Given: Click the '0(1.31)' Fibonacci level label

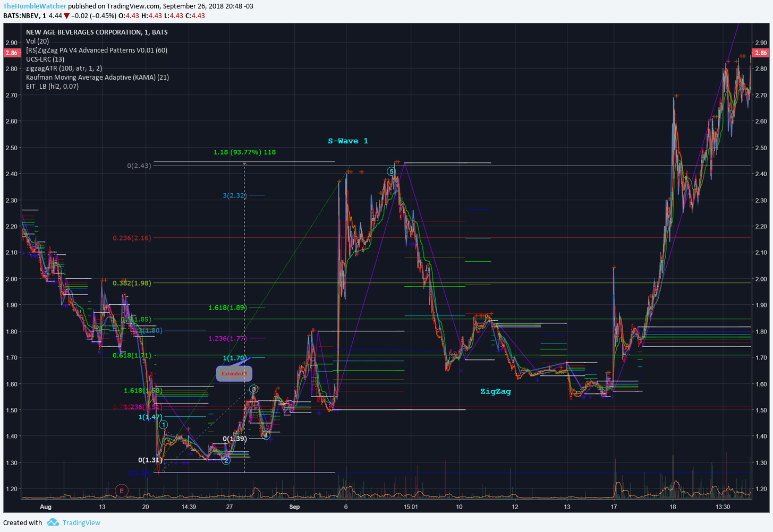Looking at the screenshot, I should (150, 460).
